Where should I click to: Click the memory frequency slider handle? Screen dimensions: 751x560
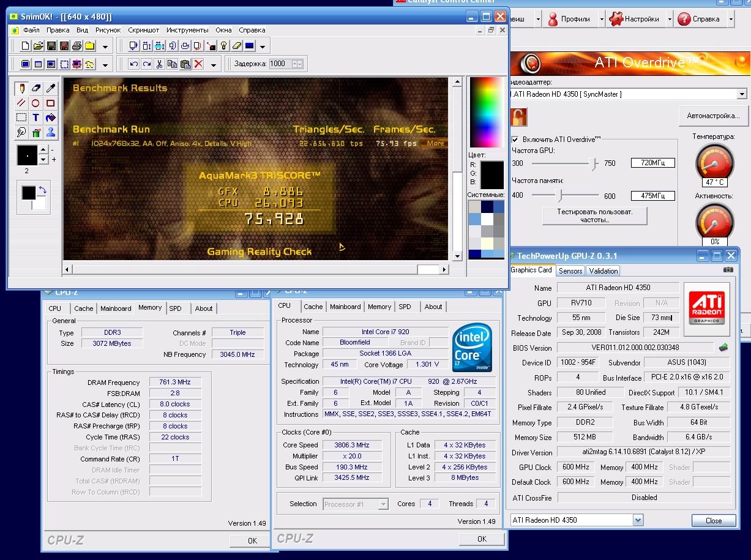558,195
